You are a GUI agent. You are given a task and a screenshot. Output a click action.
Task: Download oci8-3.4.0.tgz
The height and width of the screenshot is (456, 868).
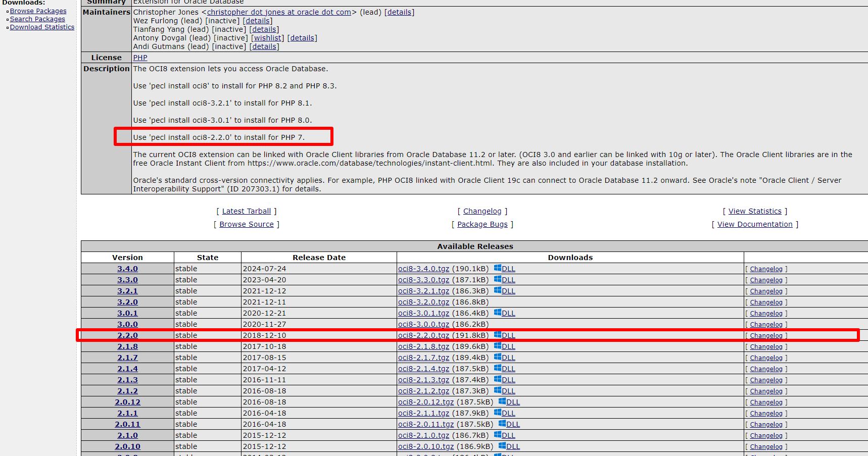tap(423, 269)
